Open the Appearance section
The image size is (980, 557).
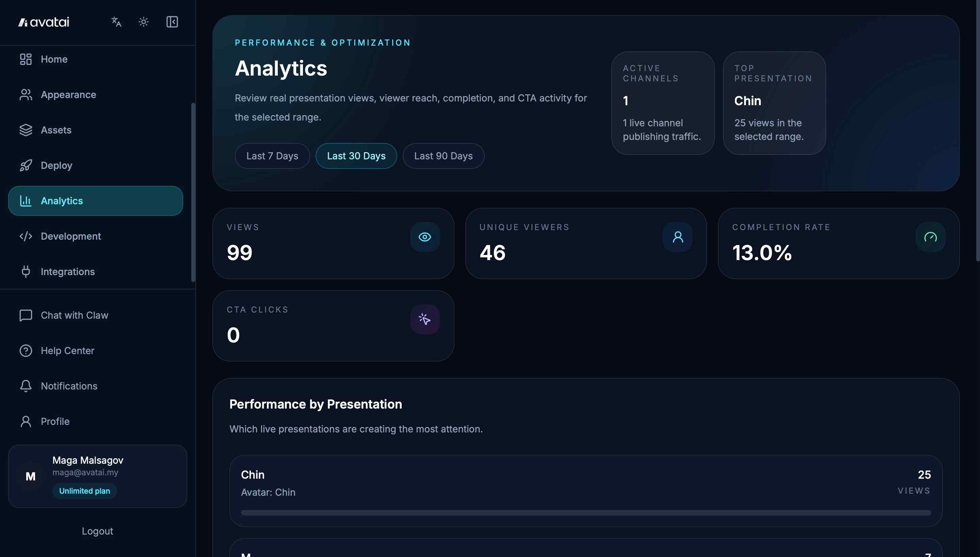pos(96,95)
